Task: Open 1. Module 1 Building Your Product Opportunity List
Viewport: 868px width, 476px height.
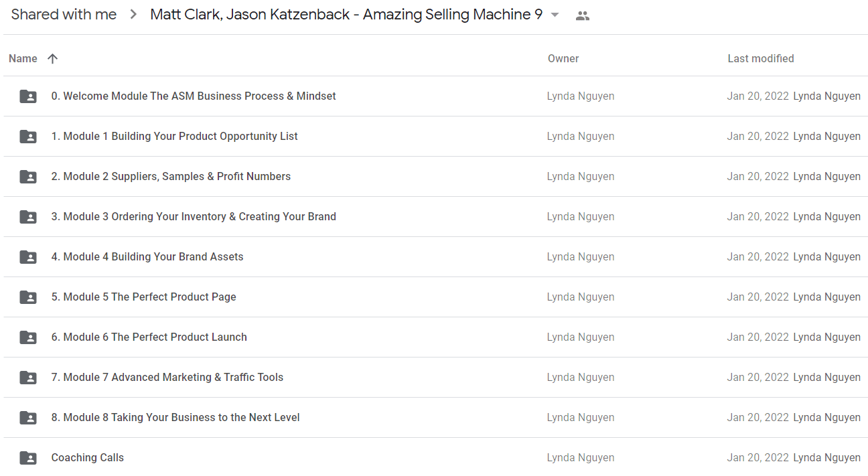Action: (175, 137)
